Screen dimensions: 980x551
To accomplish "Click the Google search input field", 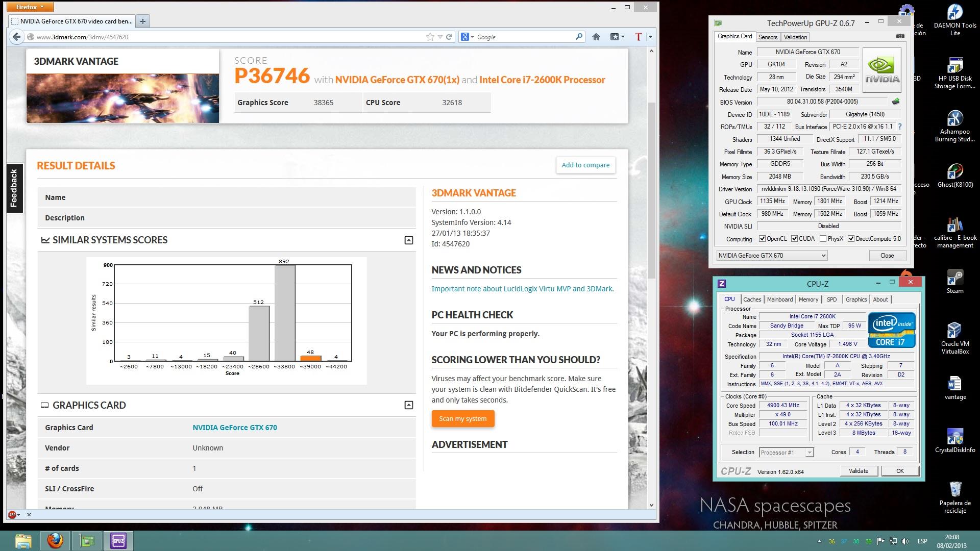I will [x=525, y=37].
